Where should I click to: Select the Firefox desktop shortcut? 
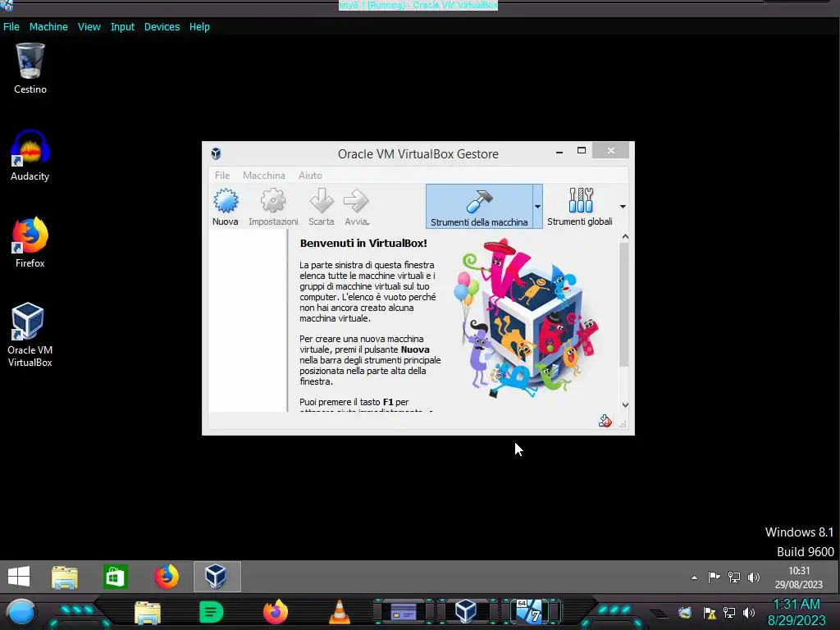pyautogui.click(x=30, y=242)
